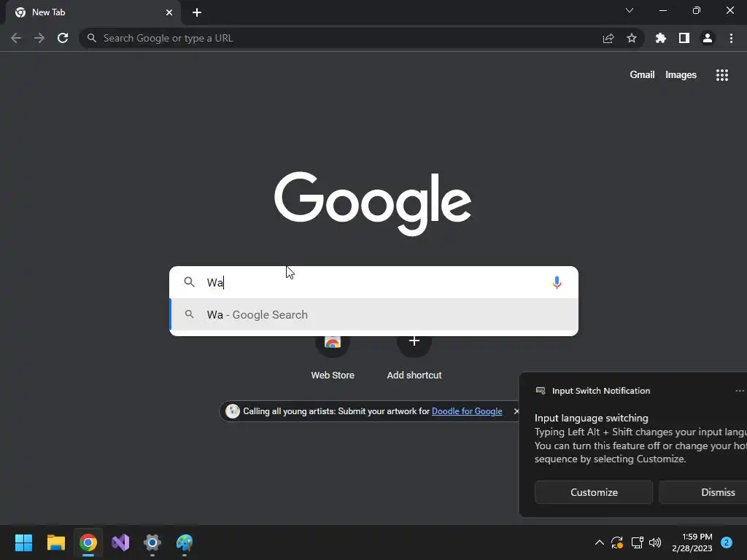Open the volume tray icon
This screenshot has width=747, height=560.
[x=655, y=542]
